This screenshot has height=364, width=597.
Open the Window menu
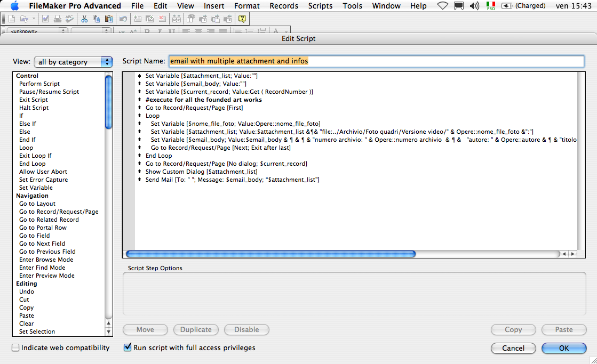click(x=386, y=6)
